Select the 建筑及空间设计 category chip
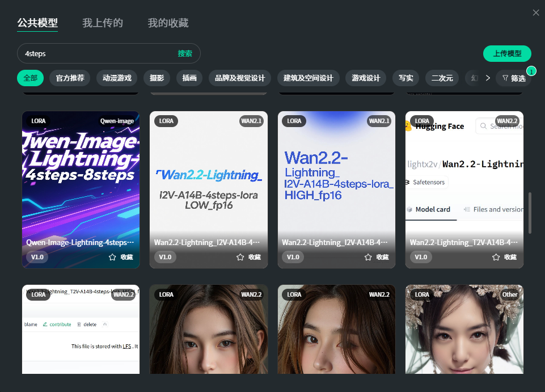The height and width of the screenshot is (392, 545). pos(309,78)
